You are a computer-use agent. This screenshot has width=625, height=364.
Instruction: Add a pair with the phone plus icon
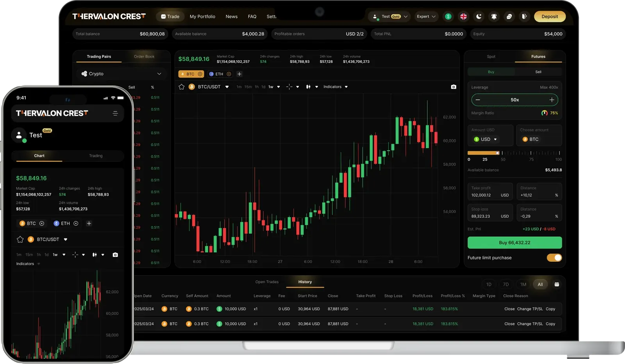tap(89, 223)
